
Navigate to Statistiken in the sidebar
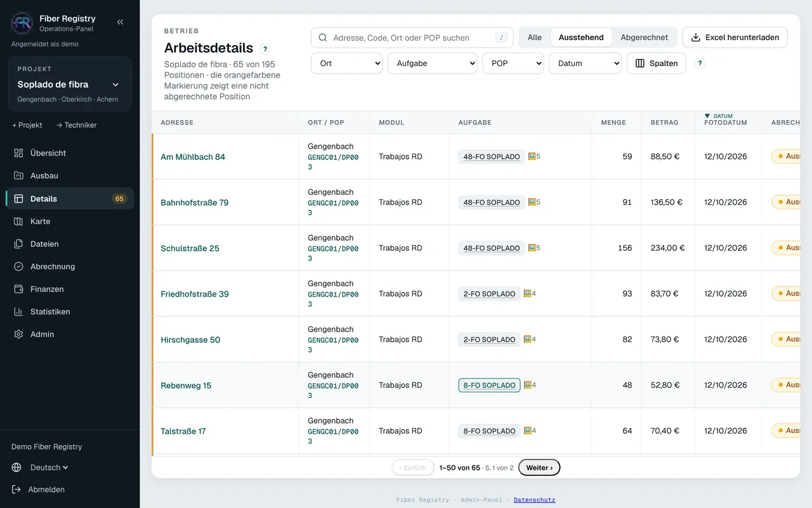(70, 312)
